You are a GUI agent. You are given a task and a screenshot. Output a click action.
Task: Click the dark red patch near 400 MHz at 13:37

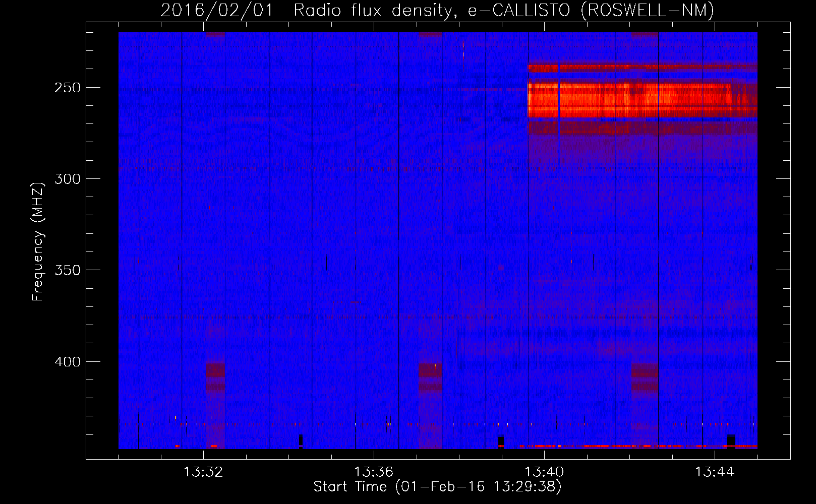pyautogui.click(x=430, y=377)
